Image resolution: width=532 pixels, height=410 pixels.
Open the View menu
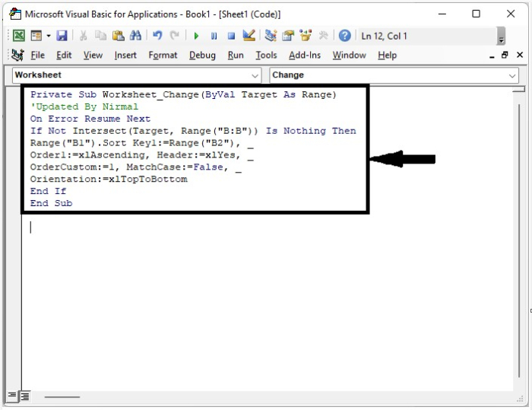(93, 55)
